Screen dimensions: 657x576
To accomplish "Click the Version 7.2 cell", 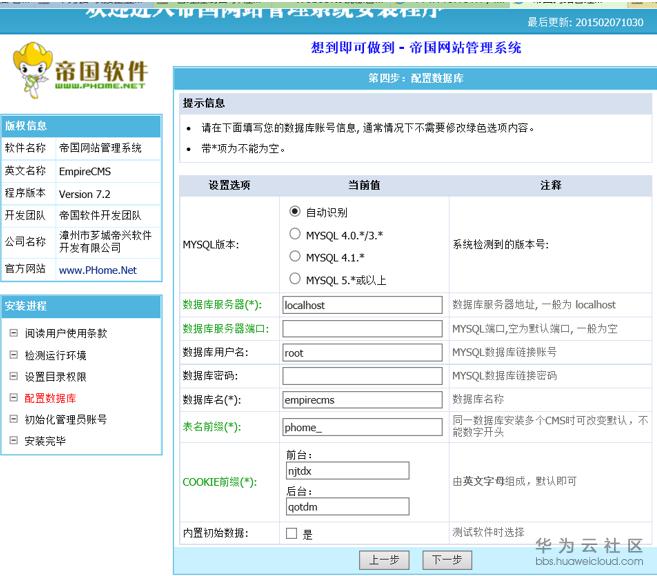I will pos(108,194).
